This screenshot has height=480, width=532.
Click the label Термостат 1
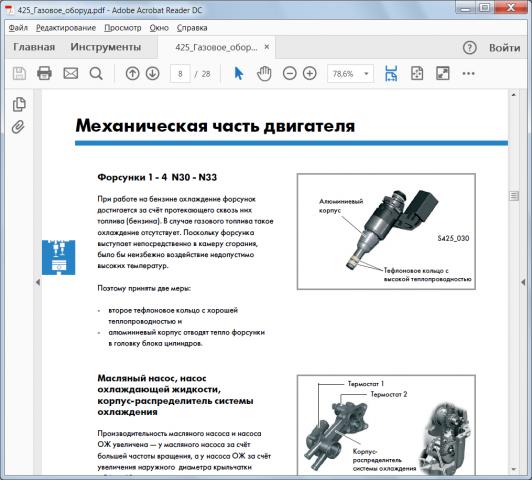coord(366,384)
